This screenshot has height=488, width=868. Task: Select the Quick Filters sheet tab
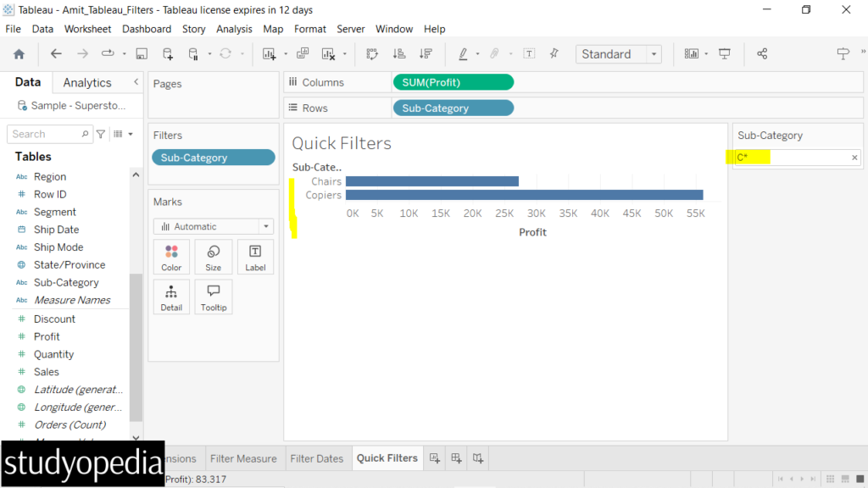387,458
